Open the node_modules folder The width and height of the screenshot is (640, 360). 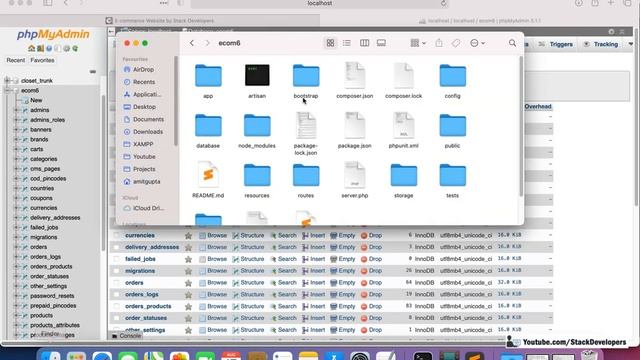[x=257, y=125]
